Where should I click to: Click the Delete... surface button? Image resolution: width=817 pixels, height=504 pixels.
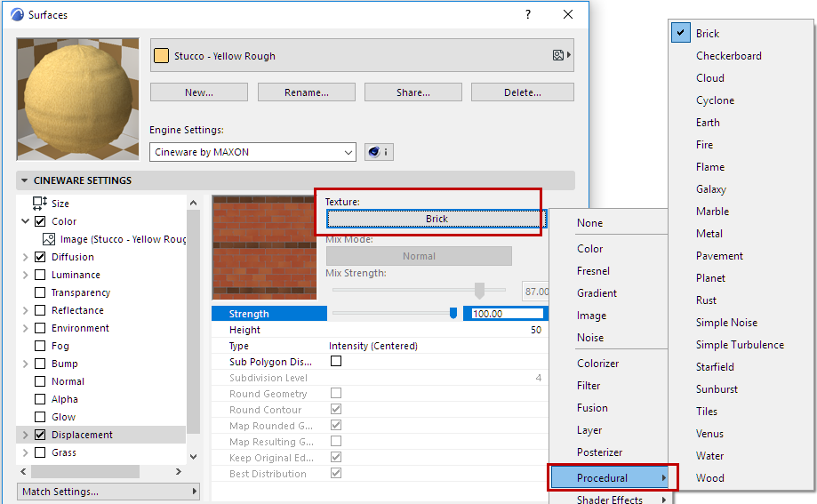click(523, 92)
